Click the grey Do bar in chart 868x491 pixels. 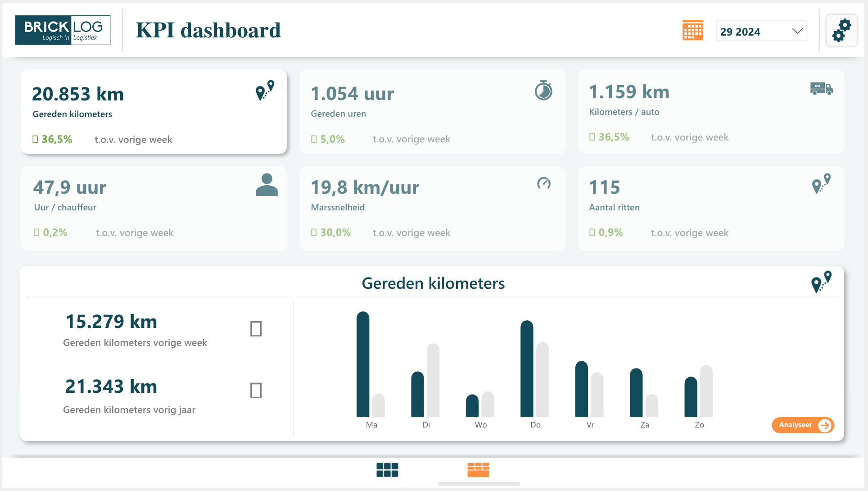[542, 380]
